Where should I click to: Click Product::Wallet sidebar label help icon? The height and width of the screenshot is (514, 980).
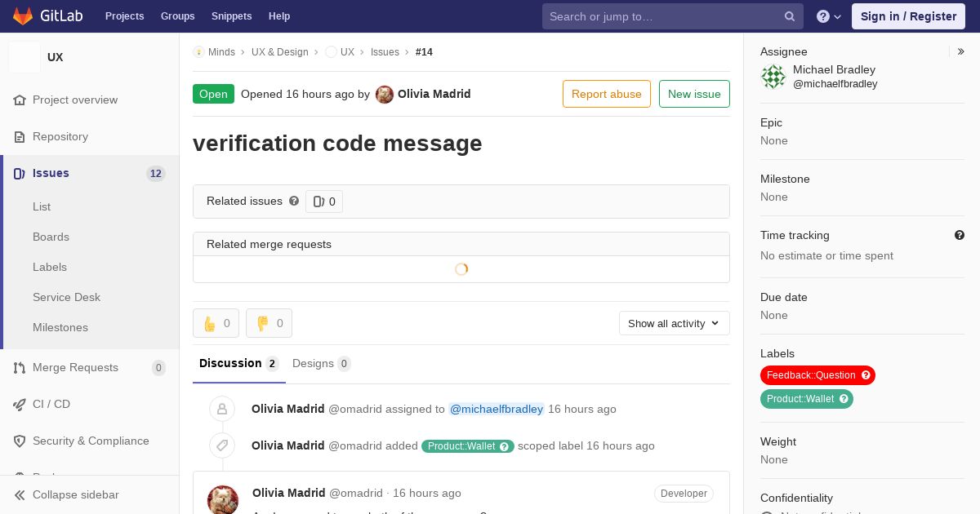(844, 399)
